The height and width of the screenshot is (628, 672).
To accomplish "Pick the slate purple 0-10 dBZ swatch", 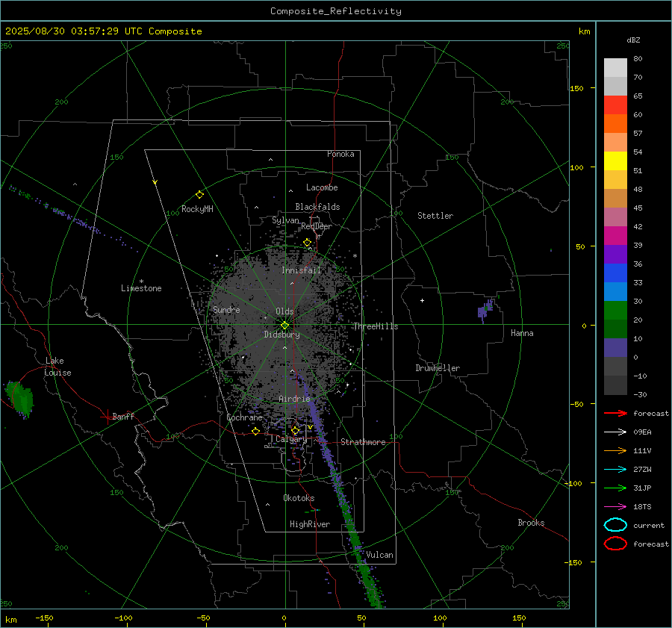I will click(615, 348).
